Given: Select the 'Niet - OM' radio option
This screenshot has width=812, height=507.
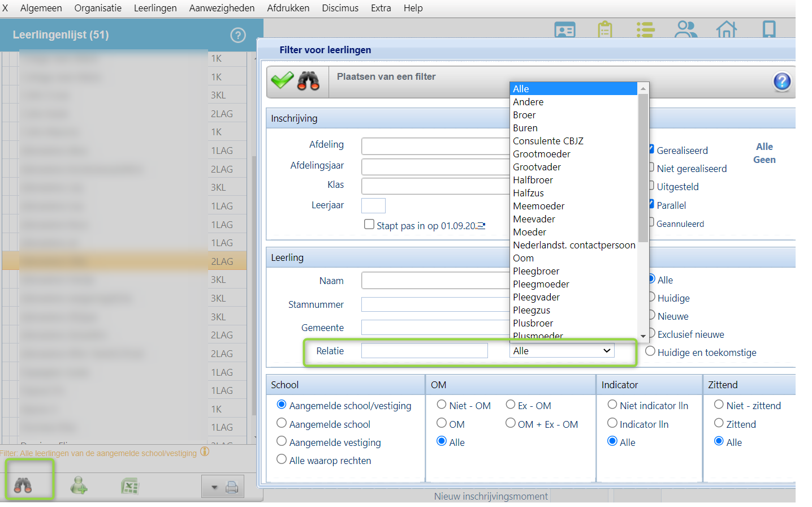Looking at the screenshot, I should [x=442, y=405].
